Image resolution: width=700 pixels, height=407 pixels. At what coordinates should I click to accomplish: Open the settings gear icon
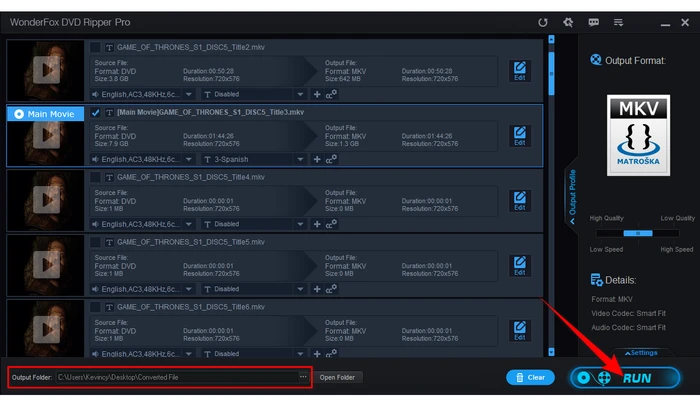click(568, 22)
